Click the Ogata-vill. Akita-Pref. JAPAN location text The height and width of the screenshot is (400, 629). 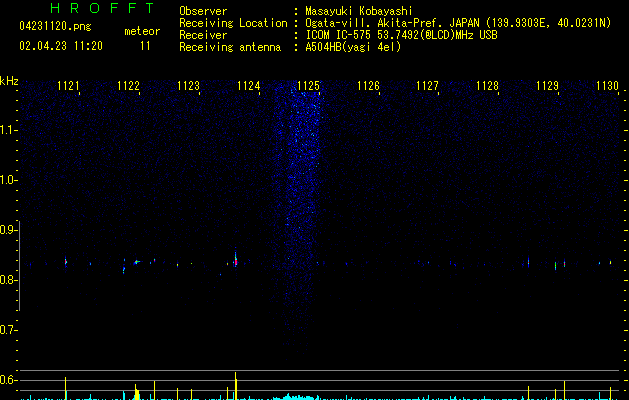point(458,23)
